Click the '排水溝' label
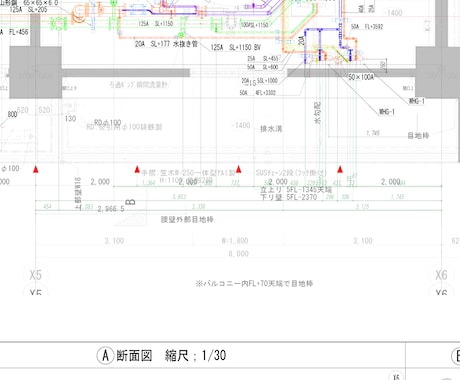 pyautogui.click(x=271, y=129)
